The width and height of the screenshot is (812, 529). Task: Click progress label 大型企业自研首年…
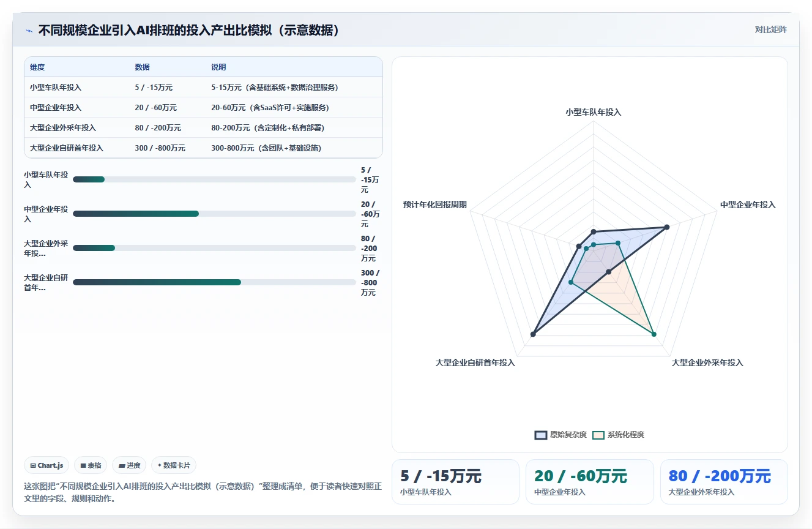tap(46, 282)
